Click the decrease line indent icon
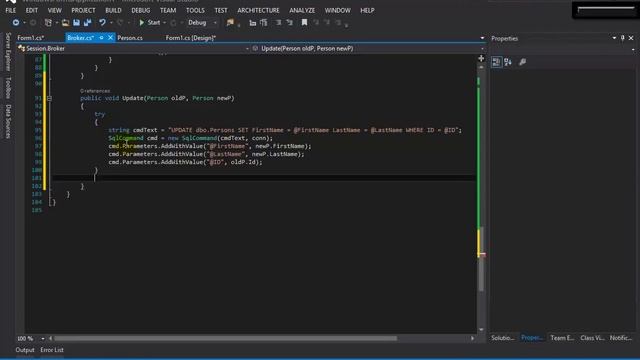The width and height of the screenshot is (640, 360). point(253,23)
